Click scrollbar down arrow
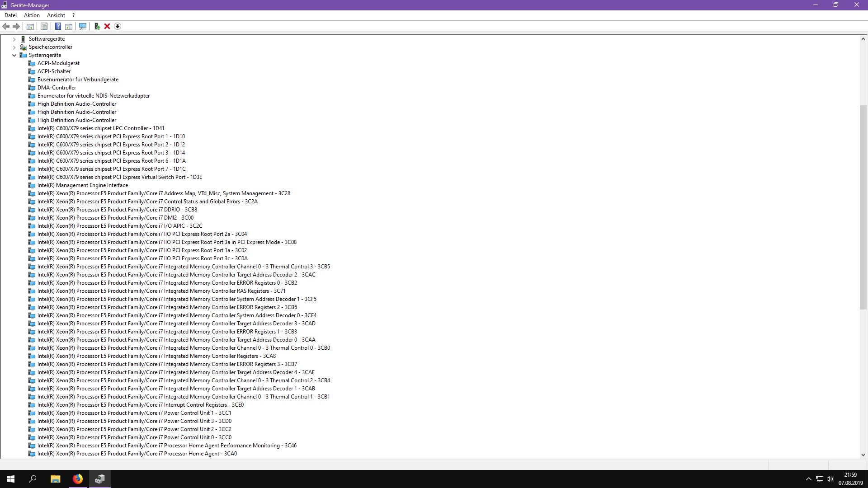The width and height of the screenshot is (868, 488). [x=863, y=455]
